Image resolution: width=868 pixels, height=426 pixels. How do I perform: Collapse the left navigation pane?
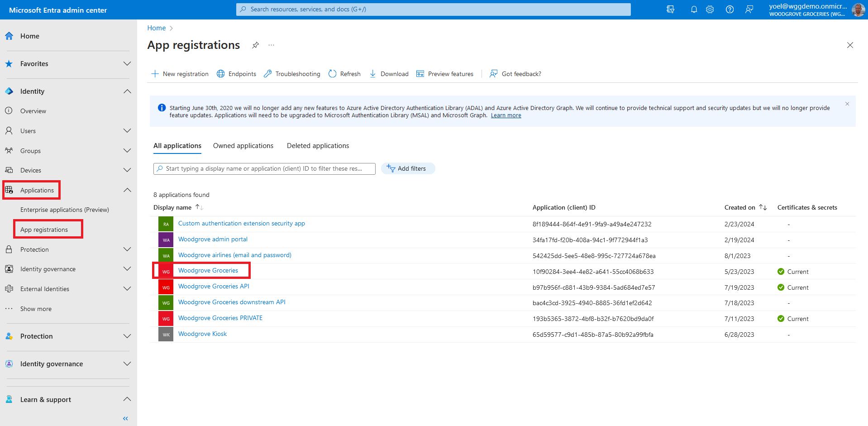(125, 418)
